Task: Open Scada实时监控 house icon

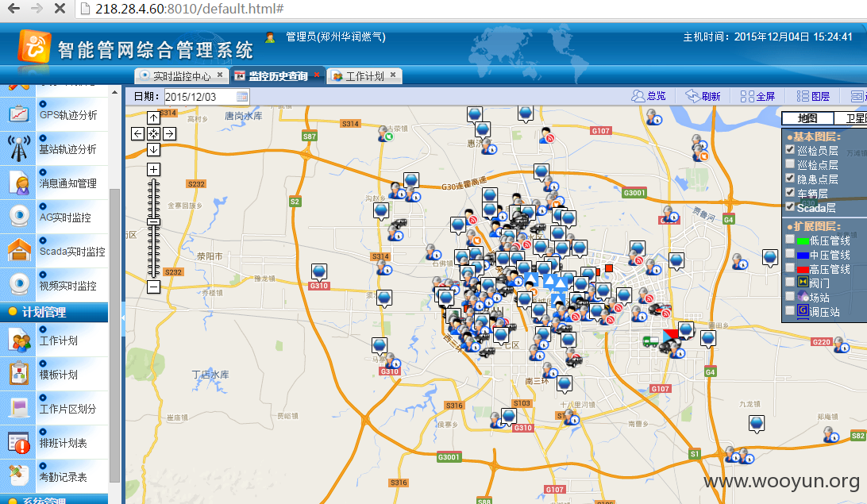Action: pyautogui.click(x=19, y=250)
